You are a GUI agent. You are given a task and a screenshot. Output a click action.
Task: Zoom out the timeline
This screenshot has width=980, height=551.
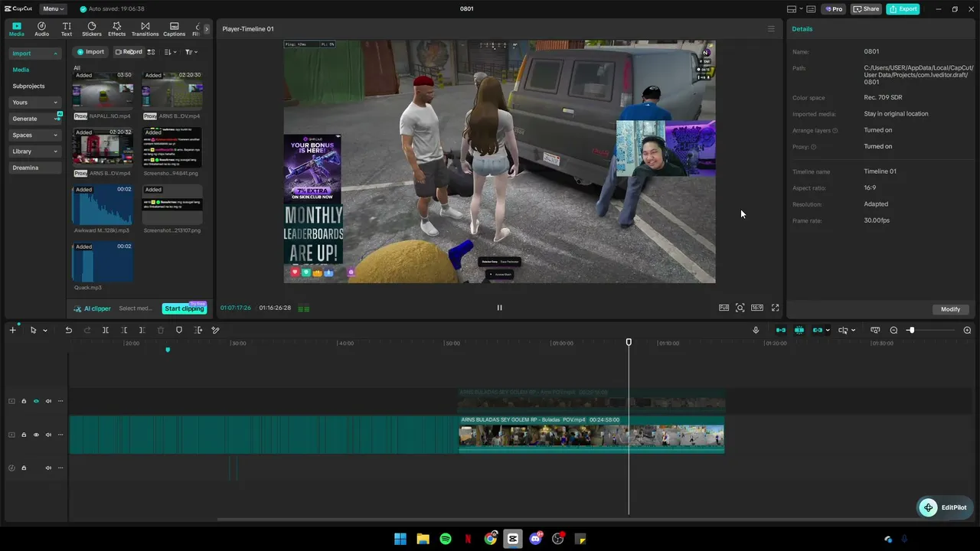click(893, 330)
